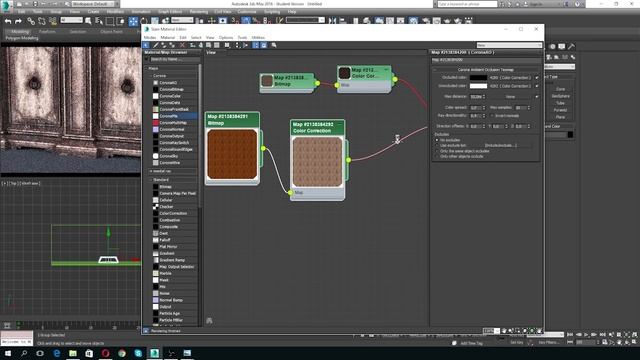Select CoronaMix in the map browser
This screenshot has height=360, width=640.
coord(174,116)
